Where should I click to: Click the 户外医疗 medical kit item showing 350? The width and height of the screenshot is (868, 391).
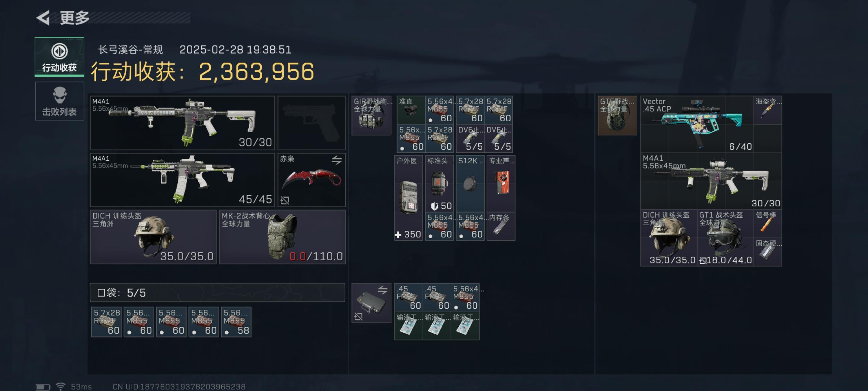tap(408, 198)
